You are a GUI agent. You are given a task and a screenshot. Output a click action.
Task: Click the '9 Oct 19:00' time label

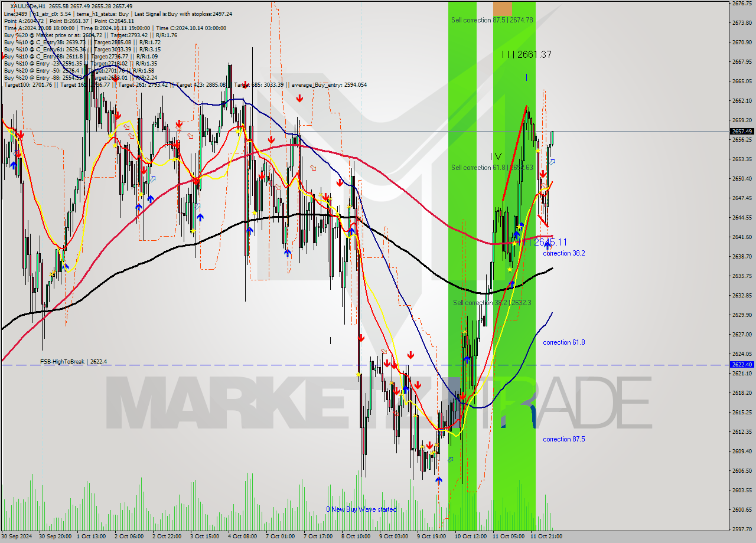(x=431, y=537)
